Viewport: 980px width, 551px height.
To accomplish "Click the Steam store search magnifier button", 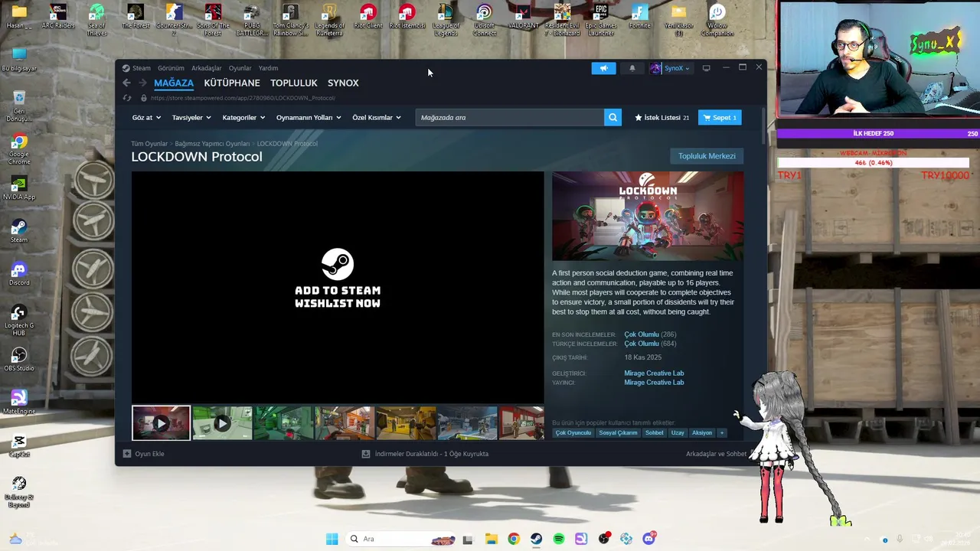I will 612,117.
